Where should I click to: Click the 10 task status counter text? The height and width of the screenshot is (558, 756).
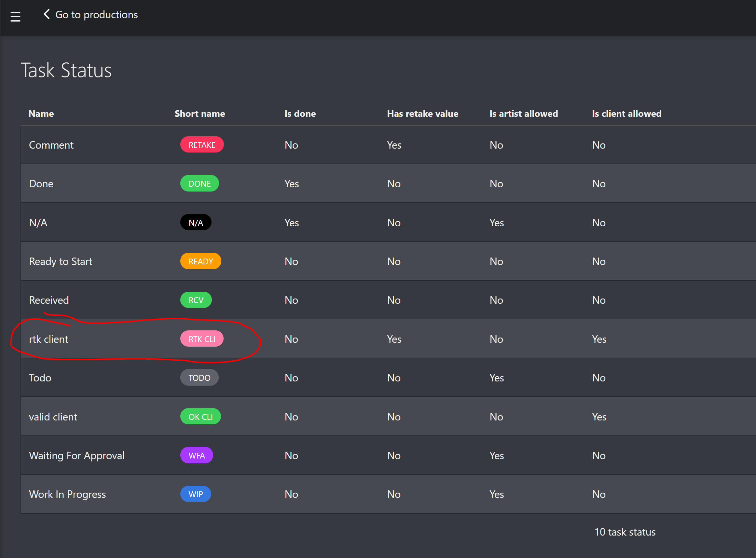(x=625, y=532)
